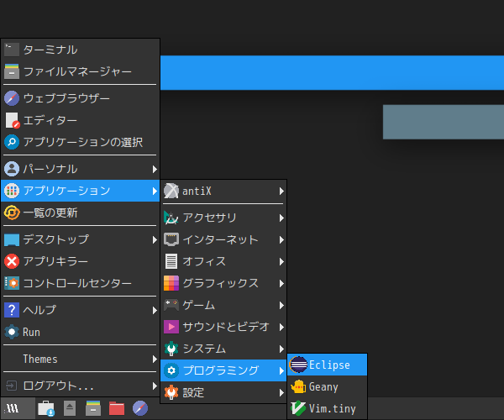504x420 pixels.
Task: Expand the antiX submenu arrow
Action: tap(281, 192)
